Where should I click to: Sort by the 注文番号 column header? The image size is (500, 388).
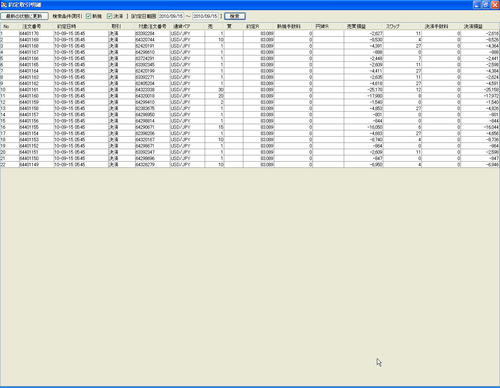coord(36,26)
